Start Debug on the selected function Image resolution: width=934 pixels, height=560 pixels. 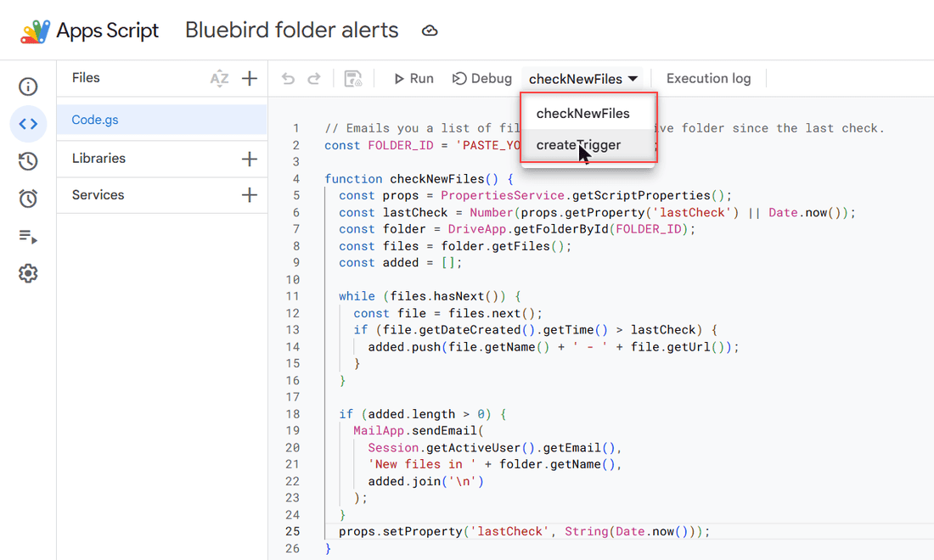(x=482, y=79)
